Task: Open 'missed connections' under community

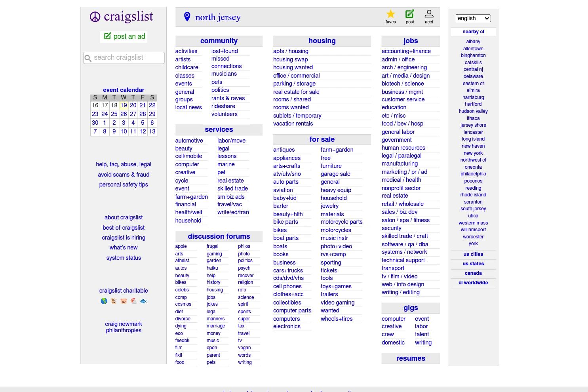Action: click(226, 62)
